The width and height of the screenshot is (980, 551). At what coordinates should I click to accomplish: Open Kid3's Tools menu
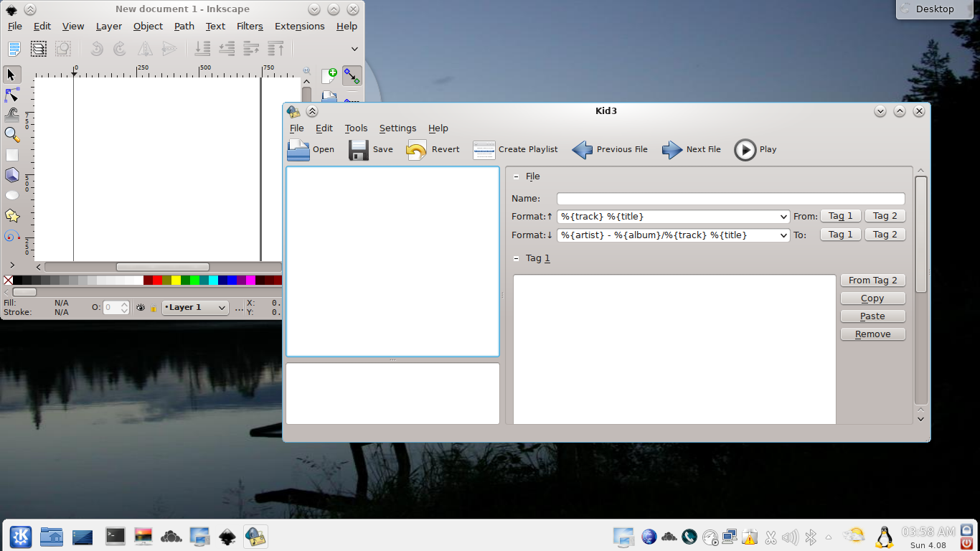(356, 128)
